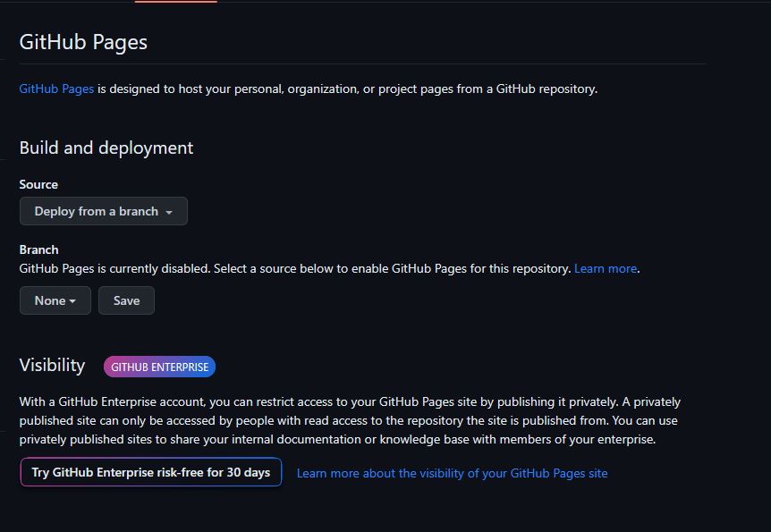771x532 pixels.
Task: Click the red active tab underline at top
Action: pos(175,2)
